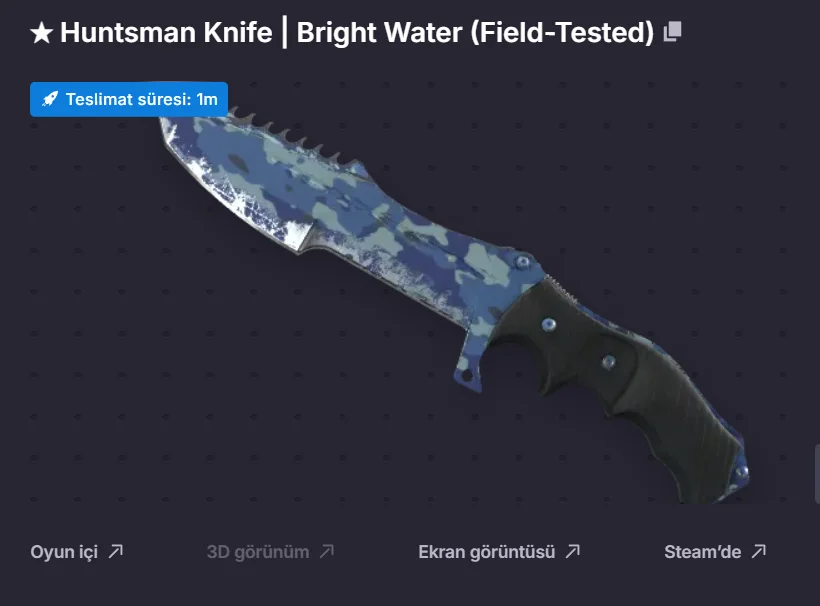Screen dimensions: 820x606
Task: Click the star icon before Huntsman Knife
Action: pyautogui.click(x=41, y=33)
